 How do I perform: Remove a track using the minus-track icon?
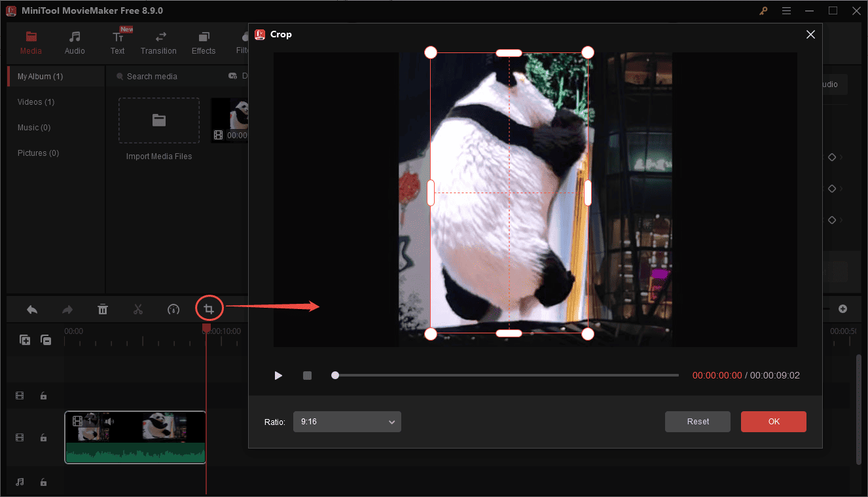coord(46,340)
